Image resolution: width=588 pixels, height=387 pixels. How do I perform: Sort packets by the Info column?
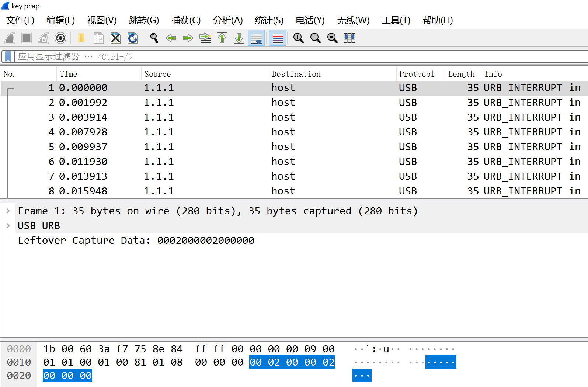tap(535, 74)
